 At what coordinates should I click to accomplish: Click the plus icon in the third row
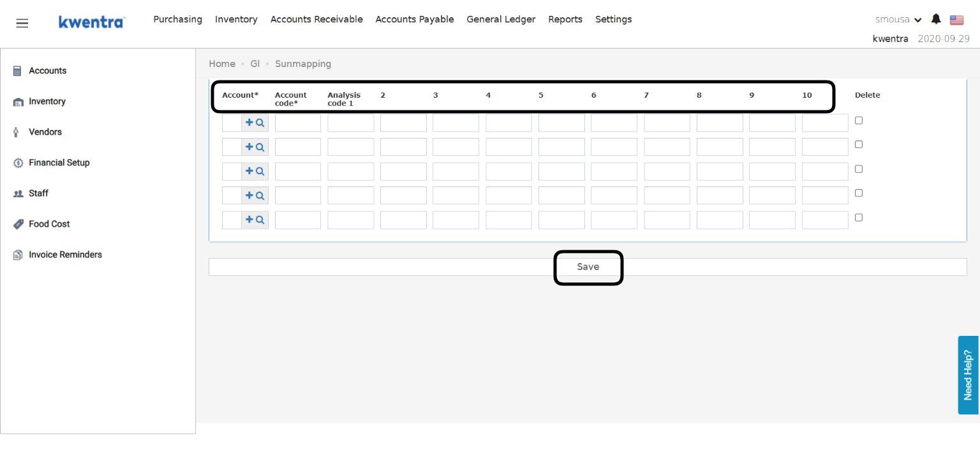[249, 171]
